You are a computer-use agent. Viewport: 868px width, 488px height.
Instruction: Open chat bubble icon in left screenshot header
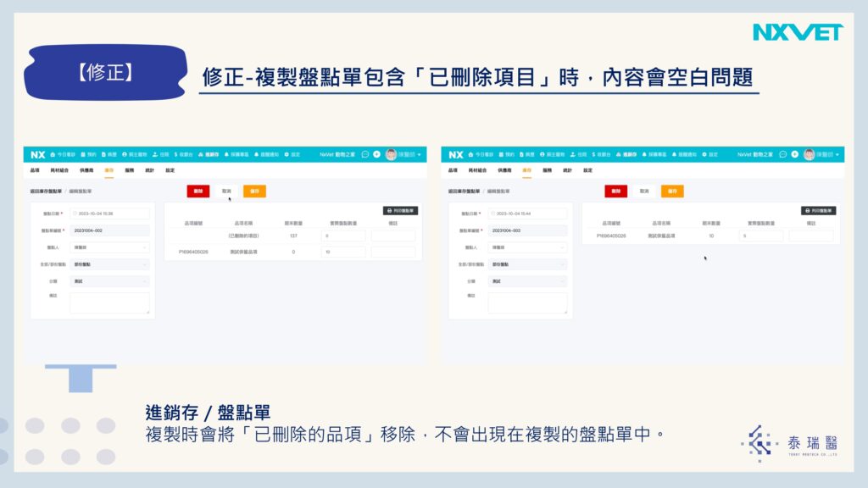click(x=365, y=155)
